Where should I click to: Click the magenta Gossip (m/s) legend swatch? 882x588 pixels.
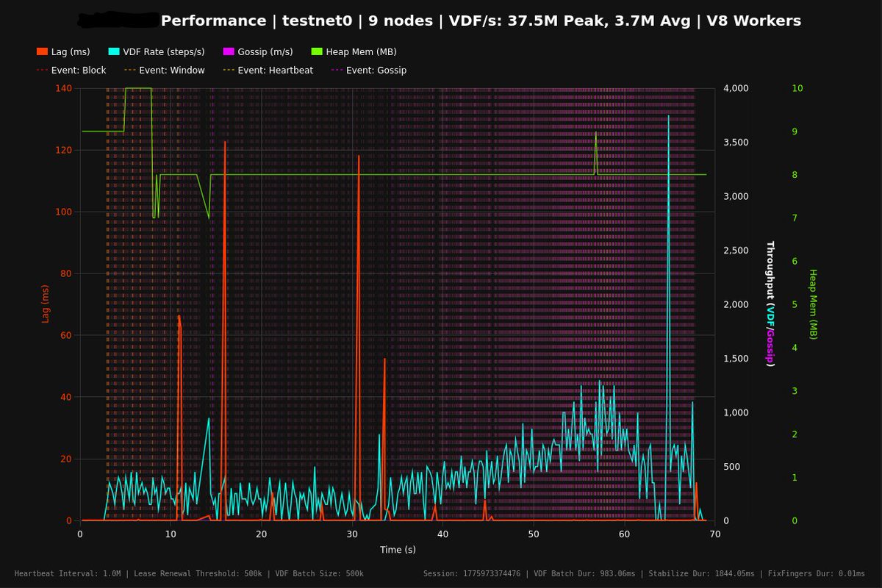229,51
